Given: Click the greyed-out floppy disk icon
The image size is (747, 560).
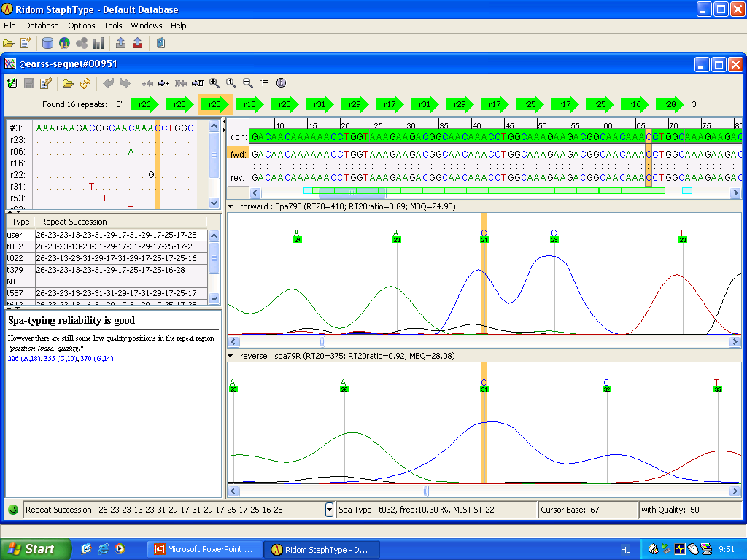Looking at the screenshot, I should coord(29,83).
